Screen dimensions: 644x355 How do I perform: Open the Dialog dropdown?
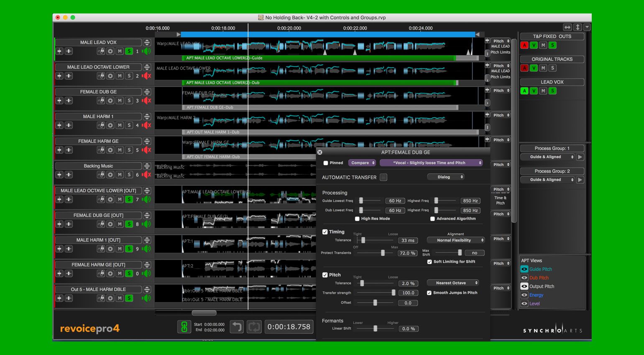point(446,177)
